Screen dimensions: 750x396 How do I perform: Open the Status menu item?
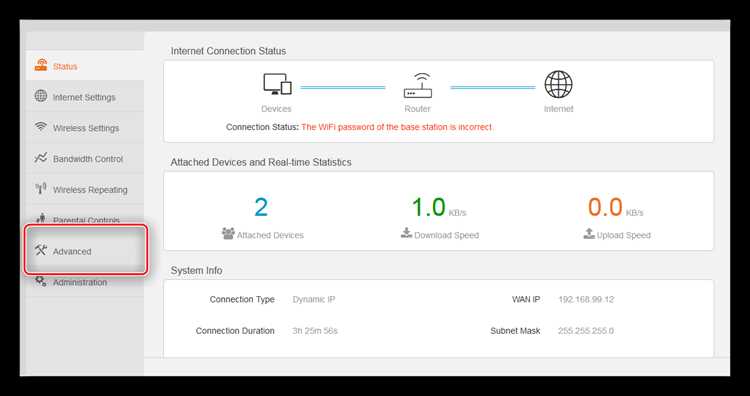point(85,66)
